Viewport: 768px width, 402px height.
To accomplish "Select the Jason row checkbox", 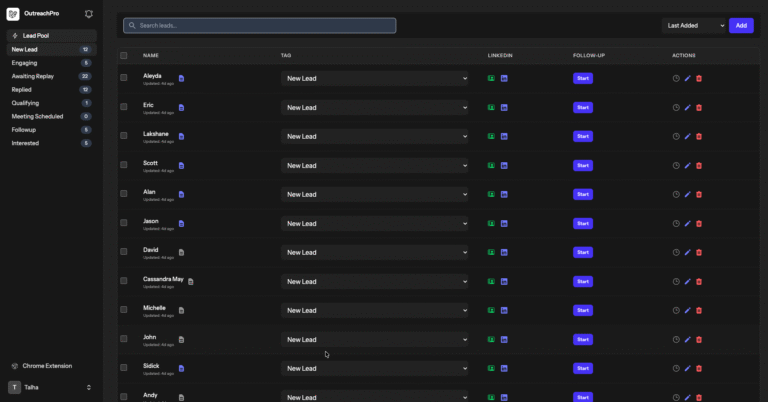I will (x=123, y=223).
